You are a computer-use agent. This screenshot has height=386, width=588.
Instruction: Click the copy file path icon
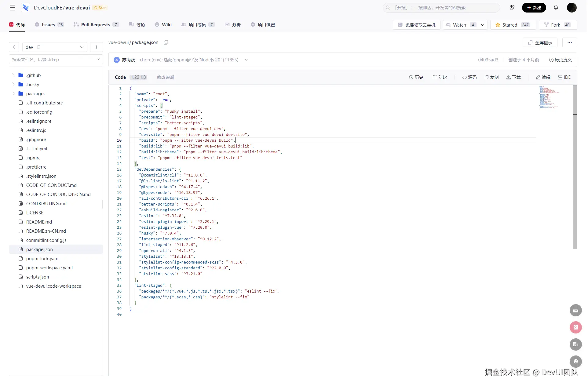tap(166, 42)
